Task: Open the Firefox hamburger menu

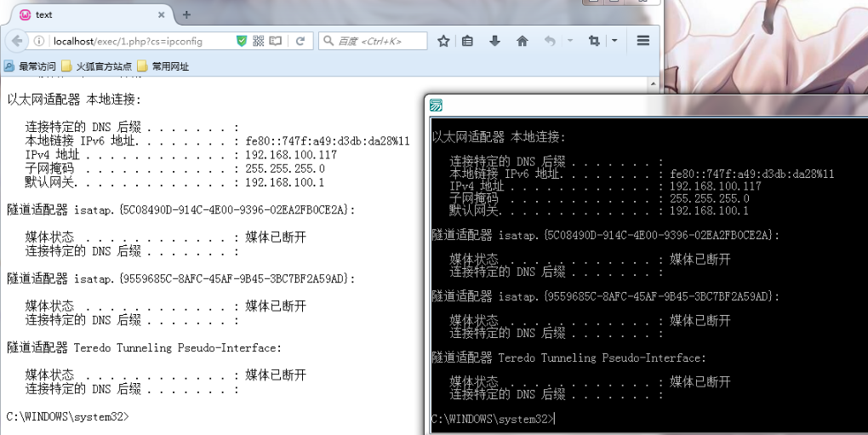Action: pos(643,41)
